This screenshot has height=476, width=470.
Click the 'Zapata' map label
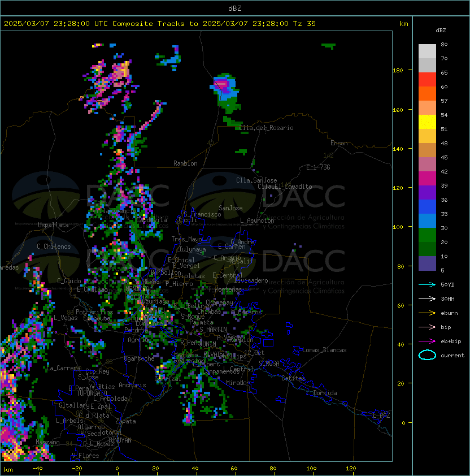click(125, 421)
